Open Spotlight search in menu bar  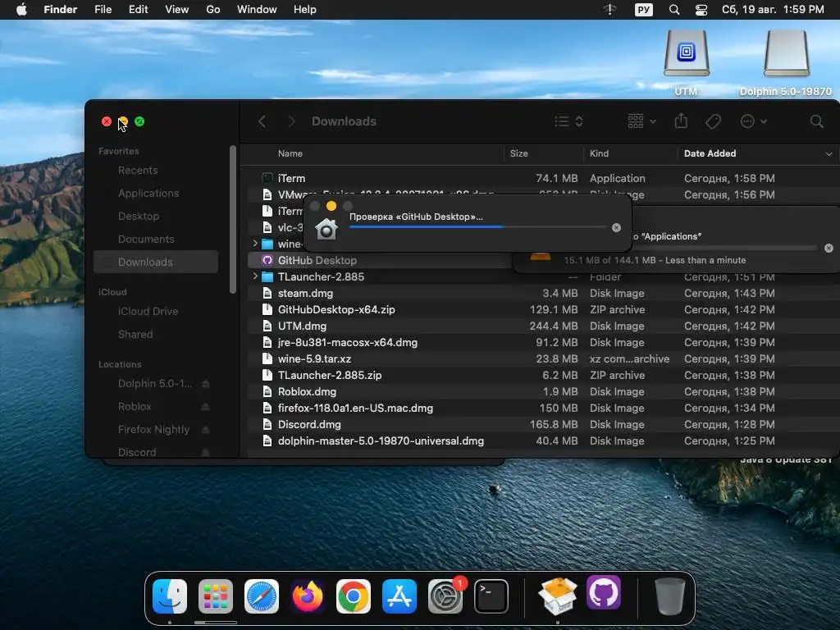(x=674, y=10)
